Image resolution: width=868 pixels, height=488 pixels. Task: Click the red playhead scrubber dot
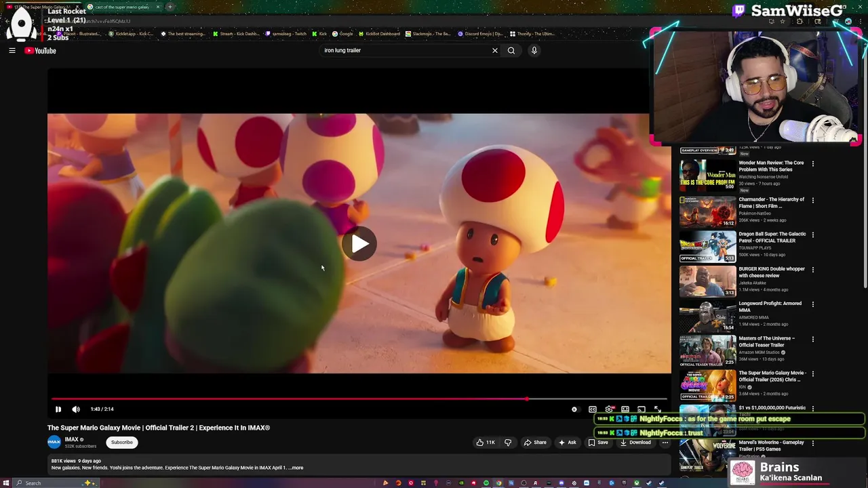tap(527, 399)
